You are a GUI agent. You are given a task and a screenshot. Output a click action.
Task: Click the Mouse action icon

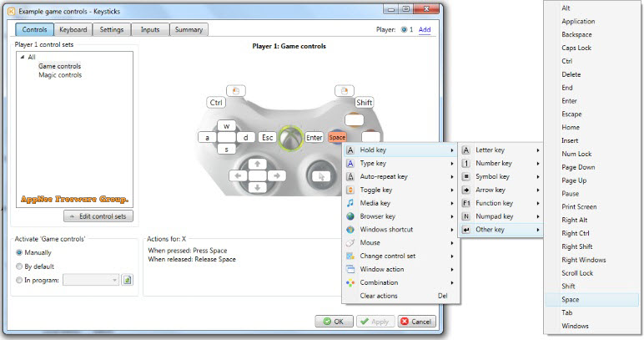(350, 242)
